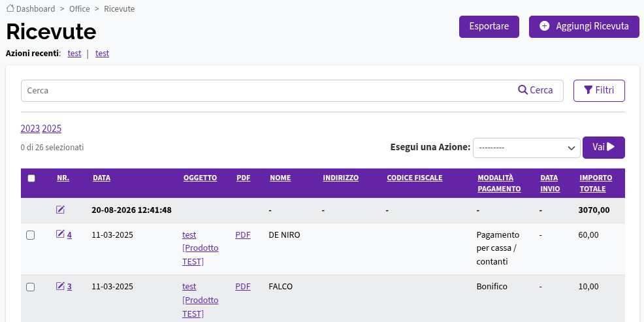Sort table by NOME column
Screen dimensions: 644x322
pyautogui.click(x=280, y=178)
